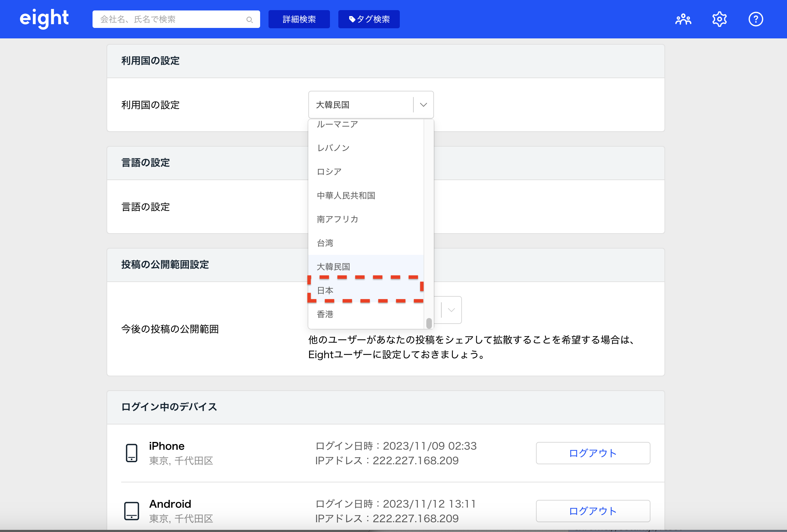Focus the 会社名、氏名で検索 search field

[x=176, y=19]
